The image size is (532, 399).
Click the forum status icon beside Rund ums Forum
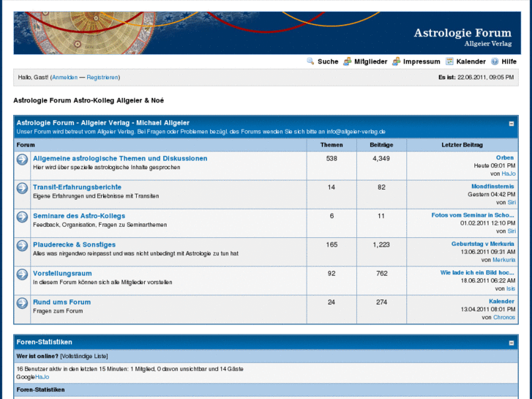(23, 303)
